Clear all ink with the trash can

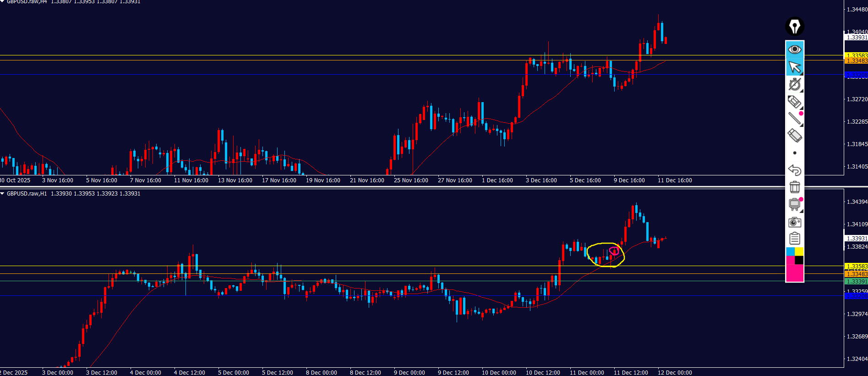[794, 187]
